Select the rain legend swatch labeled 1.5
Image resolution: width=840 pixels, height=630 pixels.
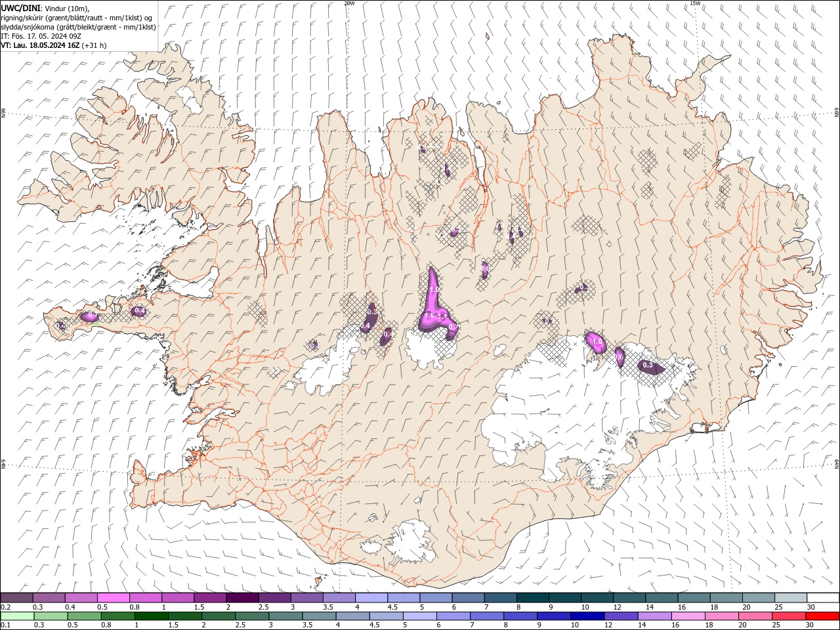[185, 616]
